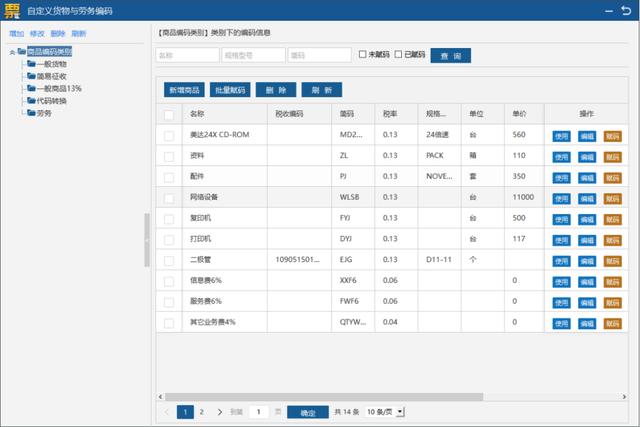Click the 劳务 folder icon
640x427 pixels.
tap(31, 113)
